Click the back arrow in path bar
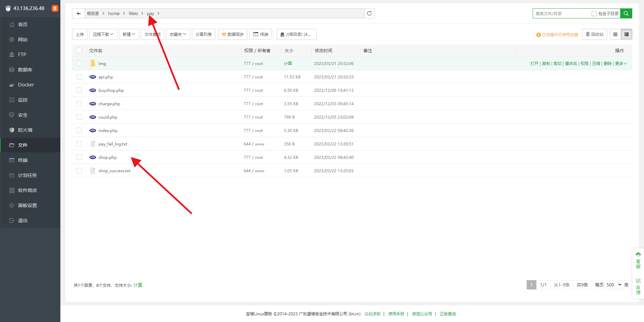This screenshot has height=322, width=644. click(x=78, y=13)
